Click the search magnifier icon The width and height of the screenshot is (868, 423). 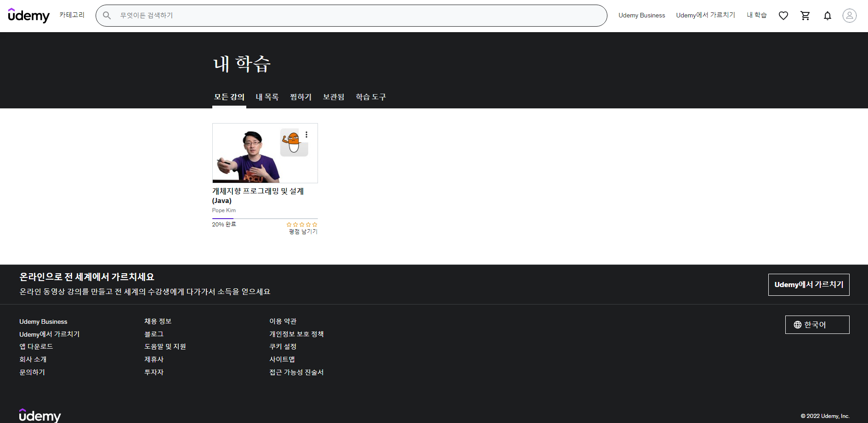(x=107, y=16)
